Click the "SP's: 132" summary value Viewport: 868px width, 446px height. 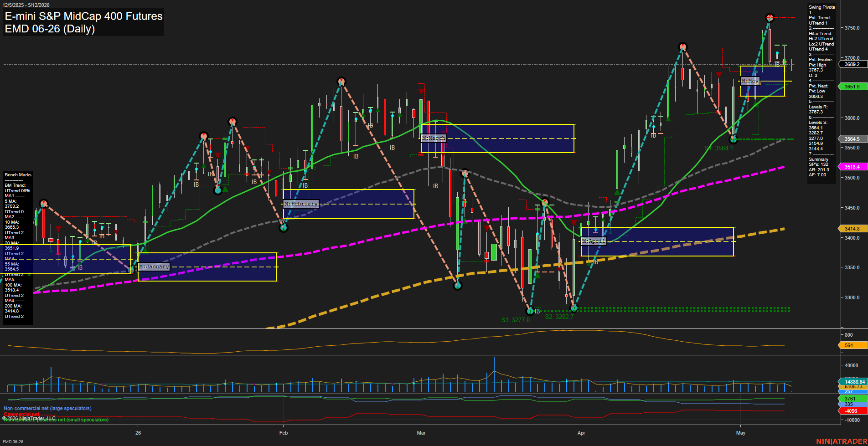(x=818, y=164)
